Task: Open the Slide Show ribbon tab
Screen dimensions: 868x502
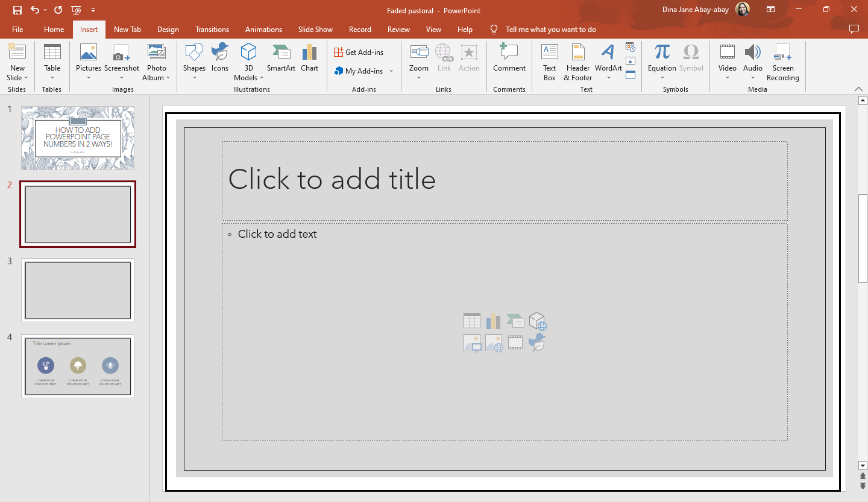Action: click(315, 29)
